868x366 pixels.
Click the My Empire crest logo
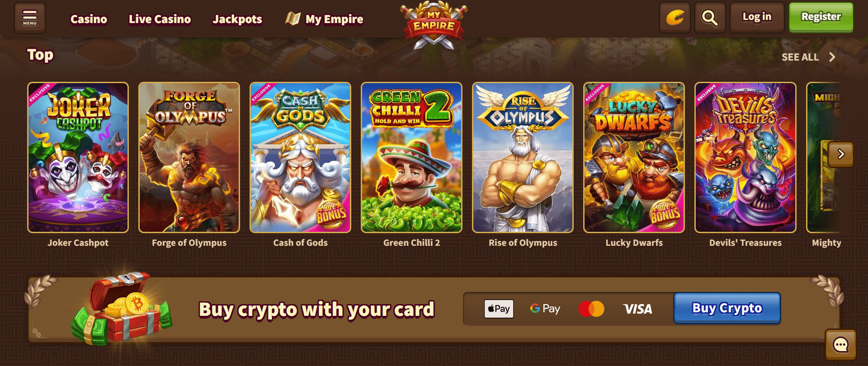(434, 25)
